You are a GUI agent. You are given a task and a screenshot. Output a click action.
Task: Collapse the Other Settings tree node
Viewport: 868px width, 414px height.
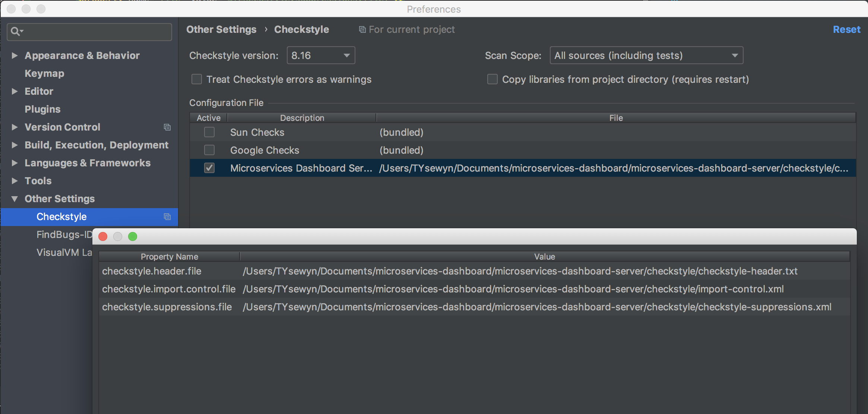15,199
